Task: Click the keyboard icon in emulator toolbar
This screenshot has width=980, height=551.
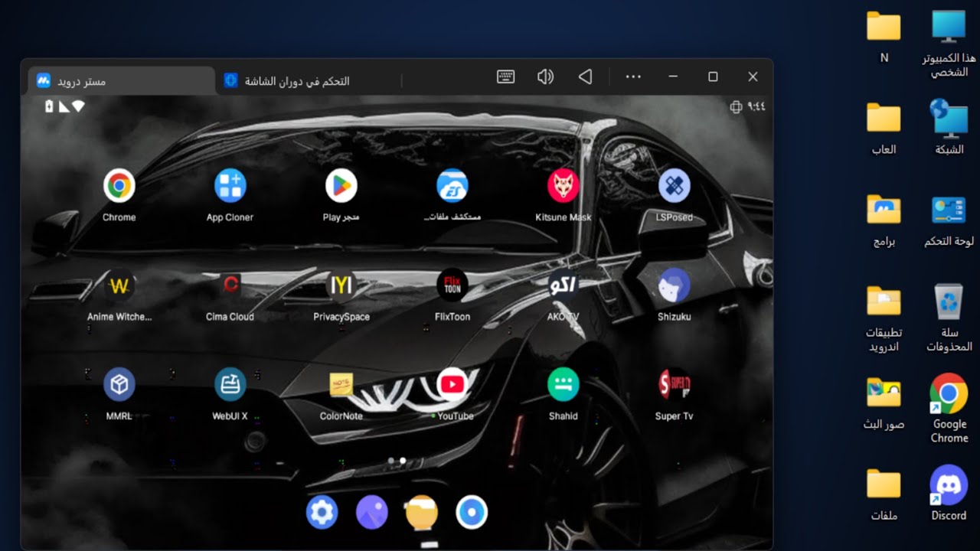Action: coord(505,77)
